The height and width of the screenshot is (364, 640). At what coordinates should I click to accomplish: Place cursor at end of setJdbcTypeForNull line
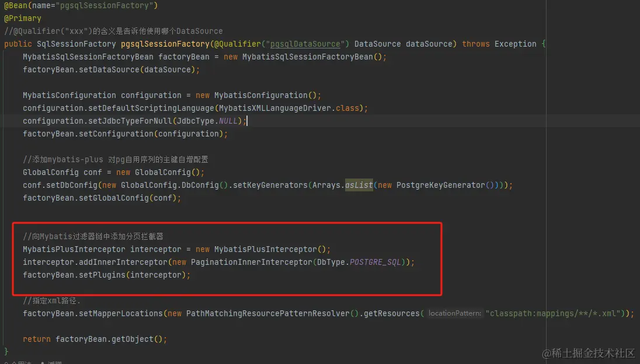(x=247, y=121)
